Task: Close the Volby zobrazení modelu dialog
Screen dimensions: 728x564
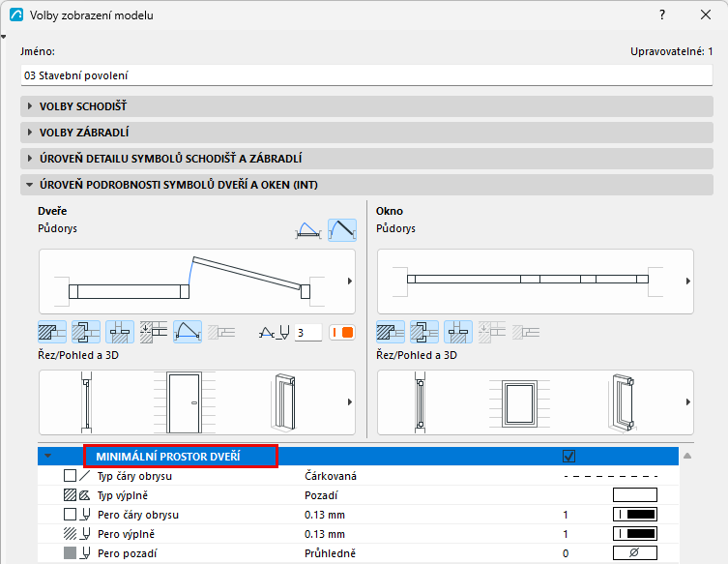Action: (706, 15)
